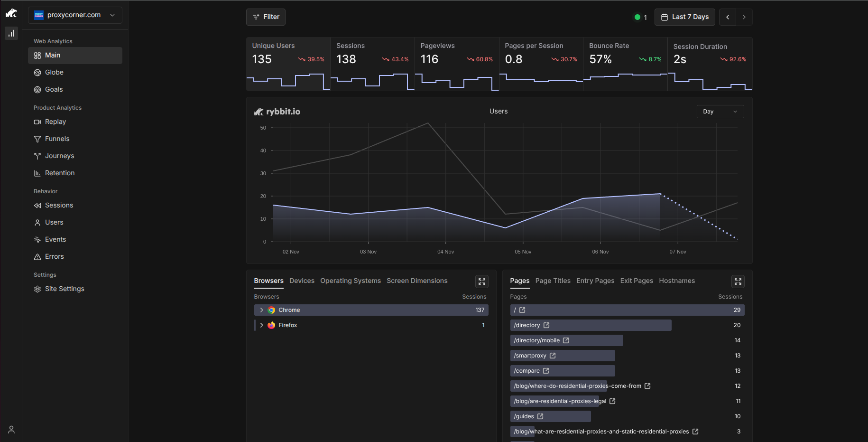
Task: Click the analytics bar chart icon in left rail
Action: pos(11,33)
